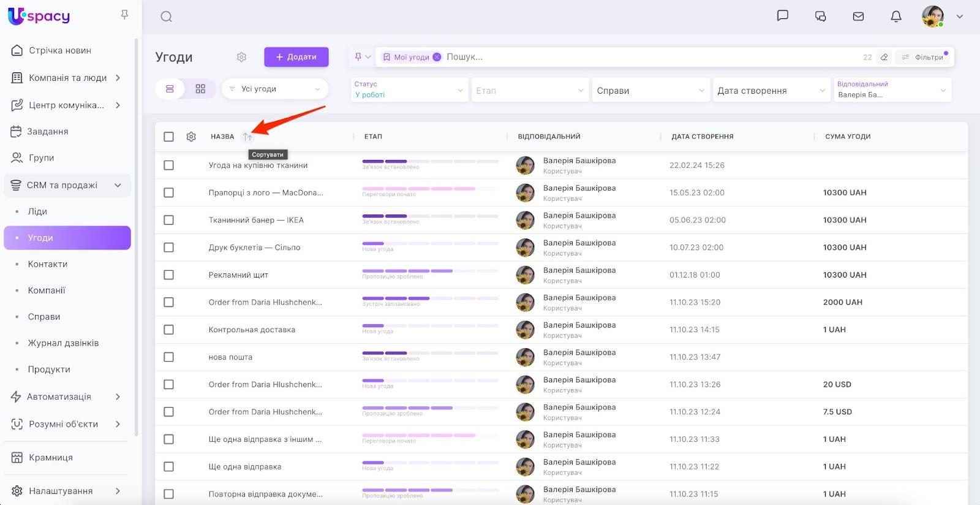Open the Фільтри button
980x505 pixels.
[x=924, y=57]
